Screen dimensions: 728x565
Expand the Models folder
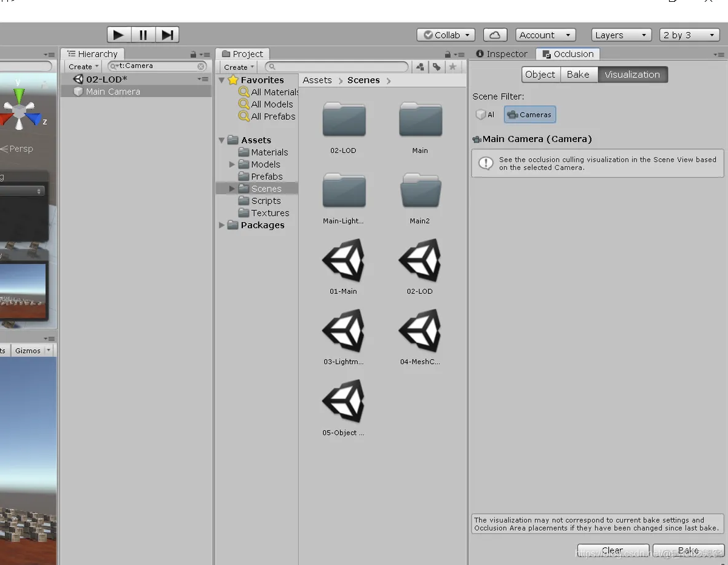pos(232,164)
